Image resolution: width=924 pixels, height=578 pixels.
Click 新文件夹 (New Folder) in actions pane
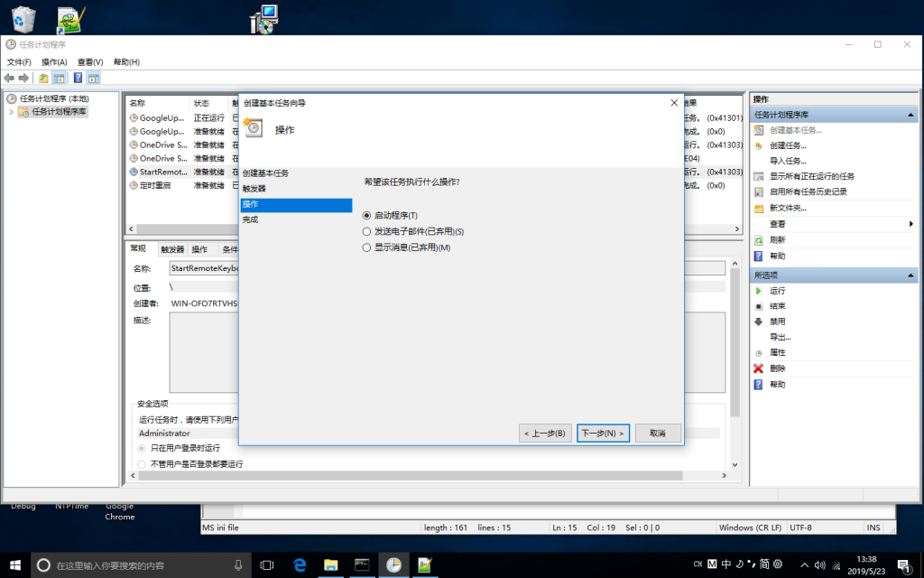787,208
